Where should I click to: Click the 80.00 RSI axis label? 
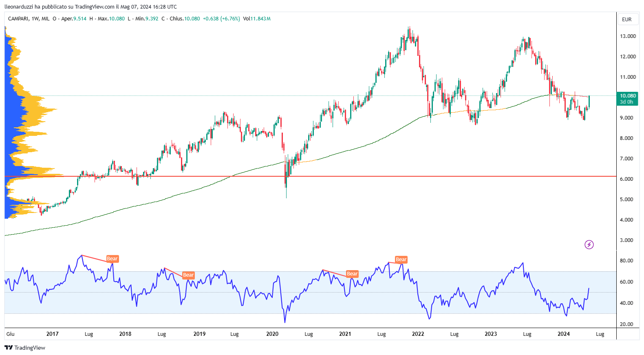click(x=626, y=261)
